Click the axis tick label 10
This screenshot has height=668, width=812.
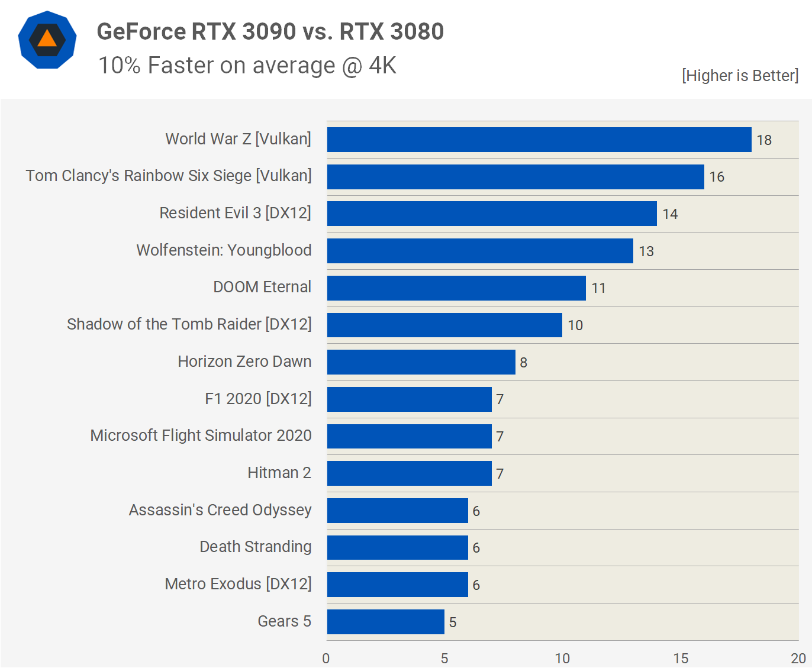click(x=562, y=659)
